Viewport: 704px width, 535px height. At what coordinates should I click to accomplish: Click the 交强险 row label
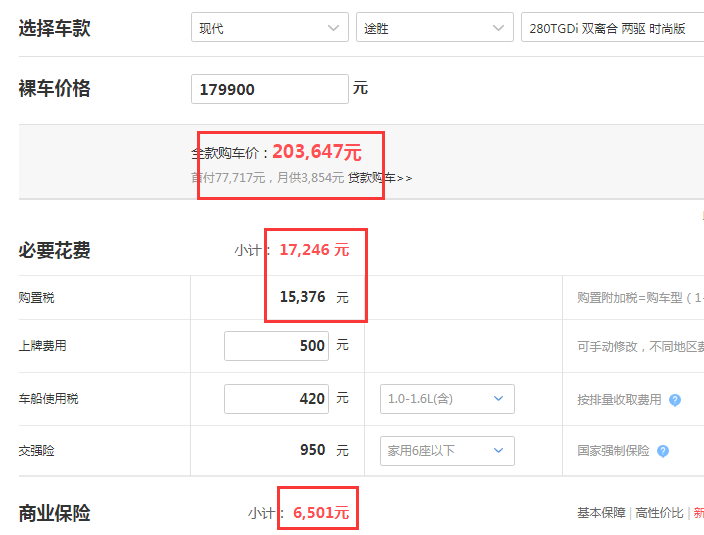36,451
